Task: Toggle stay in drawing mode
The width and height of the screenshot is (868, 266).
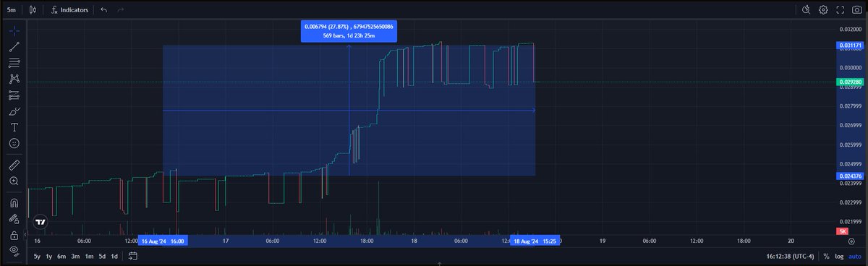Action: 14,218
